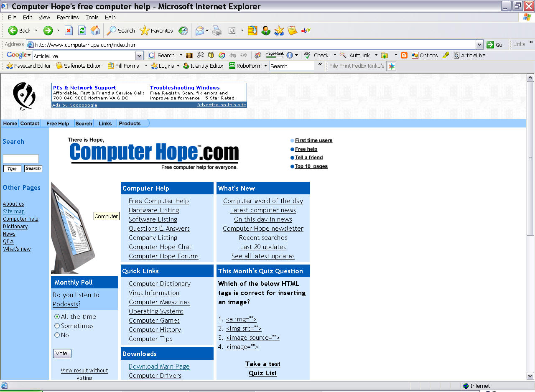Expand the Fill Forms dropdown arrow
This screenshot has width=535, height=392.
[146, 66]
